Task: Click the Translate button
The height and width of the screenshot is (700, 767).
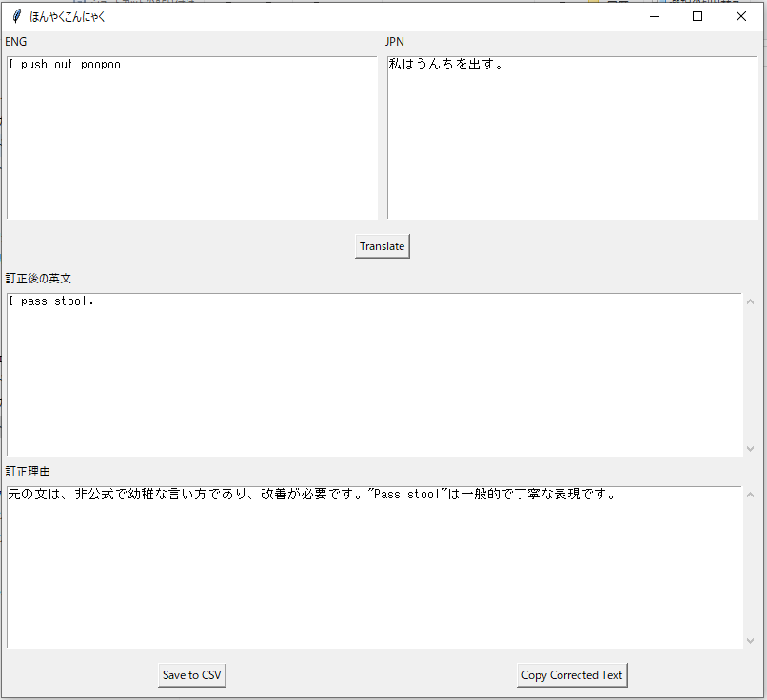Action: click(382, 246)
